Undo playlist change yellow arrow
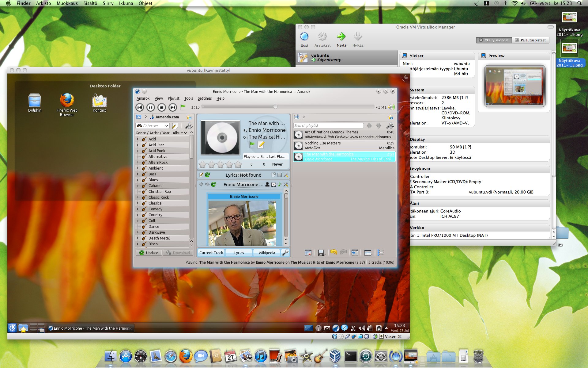588x368 pixels. (334, 252)
